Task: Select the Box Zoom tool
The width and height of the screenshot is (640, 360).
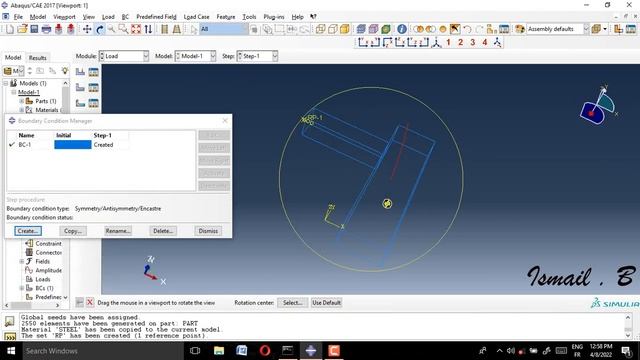Action: [123, 29]
